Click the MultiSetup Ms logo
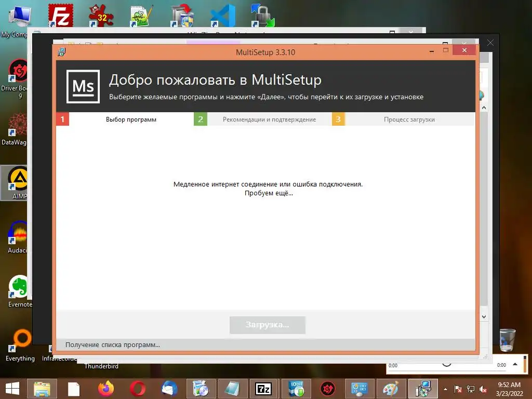Screen dimensions: 532x399 (83, 87)
